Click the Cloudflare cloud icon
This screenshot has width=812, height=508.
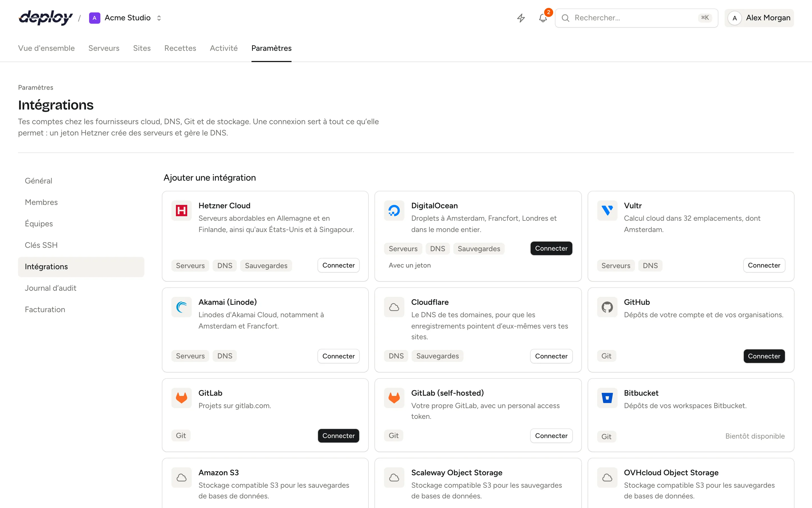[x=394, y=307]
